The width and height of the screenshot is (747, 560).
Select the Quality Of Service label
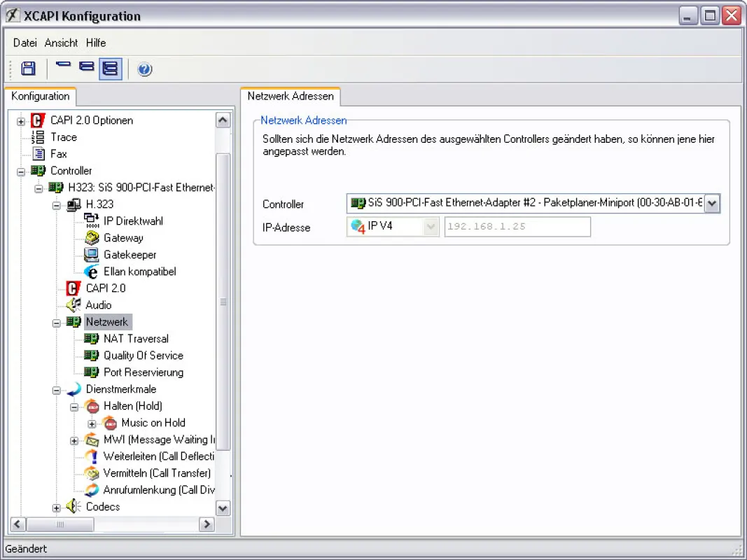(x=144, y=355)
